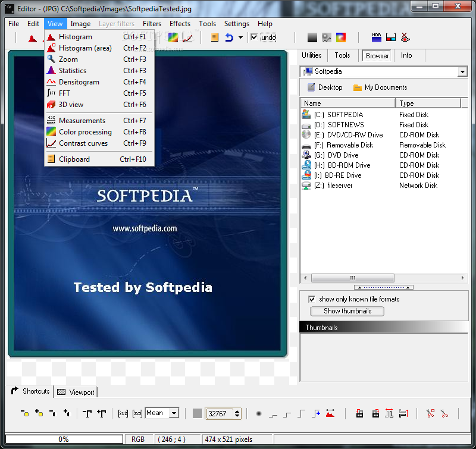Toggle the undo checkbox
The height and width of the screenshot is (449, 476).
pyautogui.click(x=254, y=37)
